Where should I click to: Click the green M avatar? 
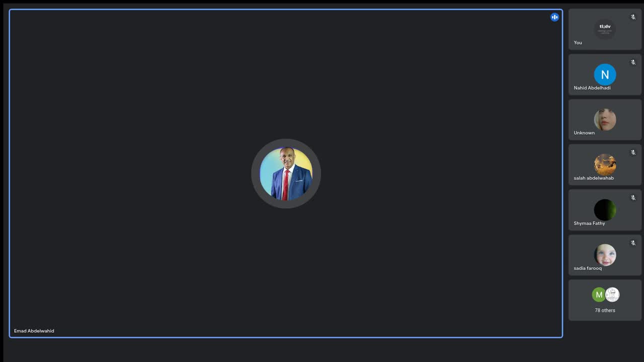599,295
